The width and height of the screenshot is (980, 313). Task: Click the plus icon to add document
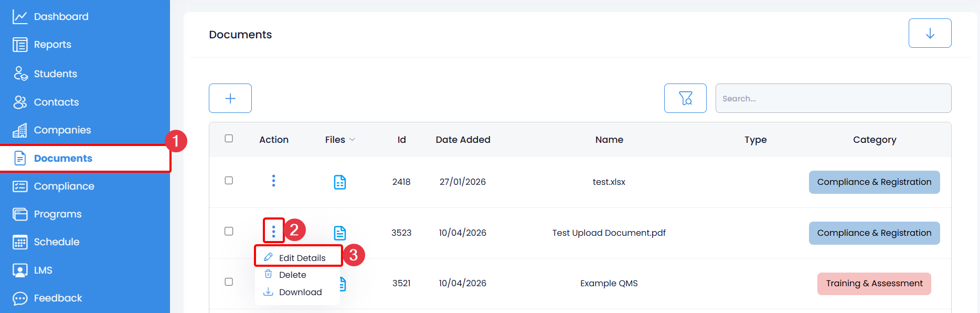pos(230,98)
